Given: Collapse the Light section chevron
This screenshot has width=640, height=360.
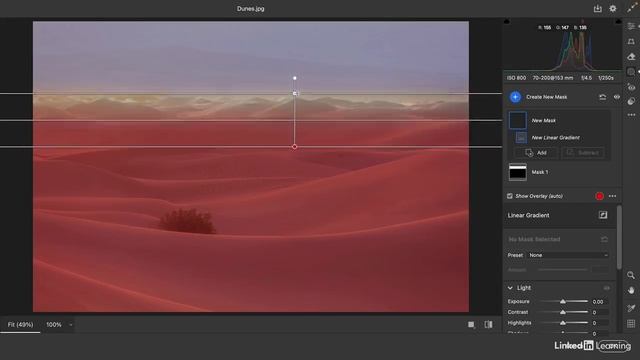Looking at the screenshot, I should click(510, 288).
